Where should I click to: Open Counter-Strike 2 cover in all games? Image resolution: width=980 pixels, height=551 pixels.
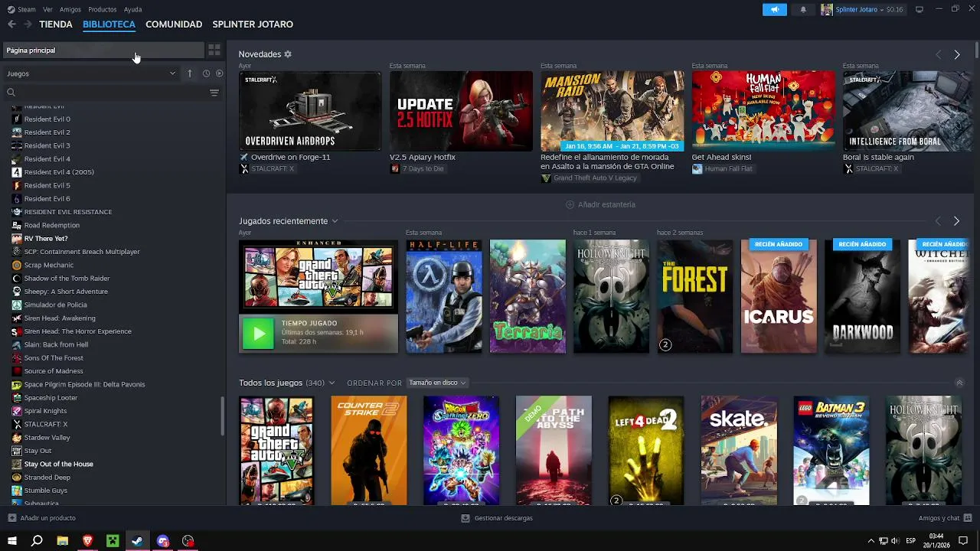(369, 450)
